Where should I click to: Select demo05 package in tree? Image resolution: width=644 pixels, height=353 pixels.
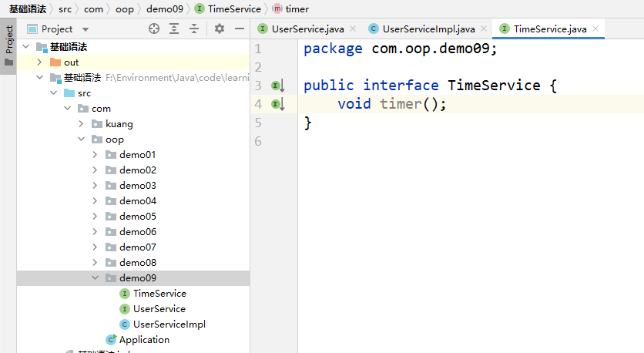coord(133,216)
